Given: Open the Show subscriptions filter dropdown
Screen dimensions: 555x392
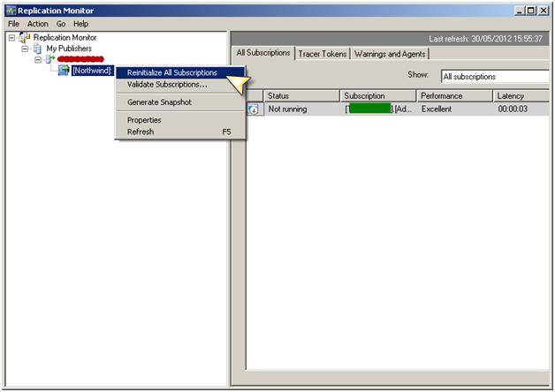Looking at the screenshot, I should pos(495,76).
